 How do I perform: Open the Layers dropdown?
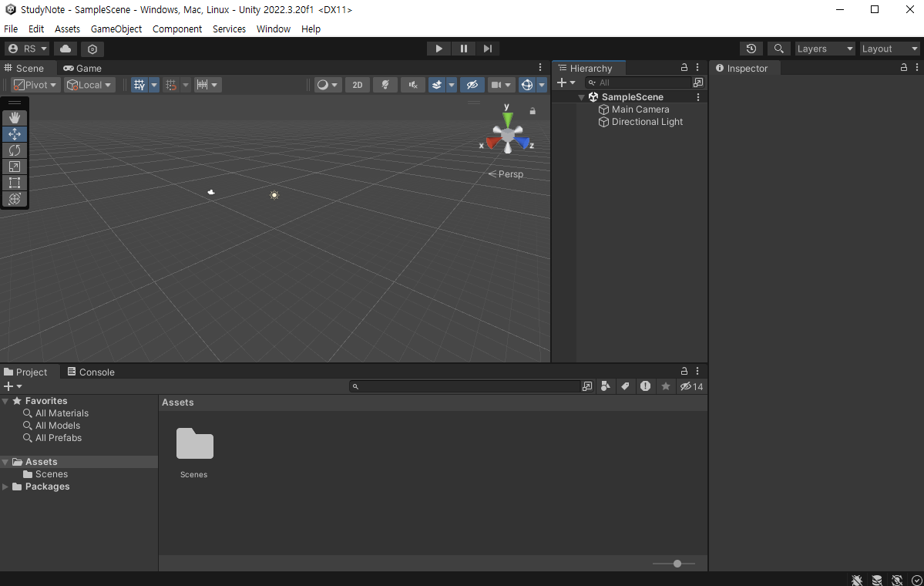click(825, 49)
